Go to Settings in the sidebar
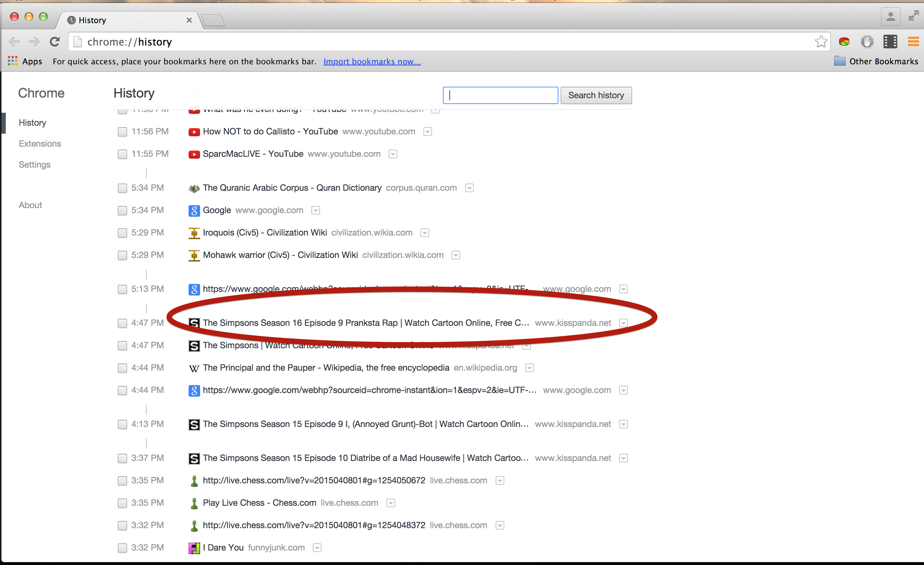The image size is (924, 565). [35, 165]
